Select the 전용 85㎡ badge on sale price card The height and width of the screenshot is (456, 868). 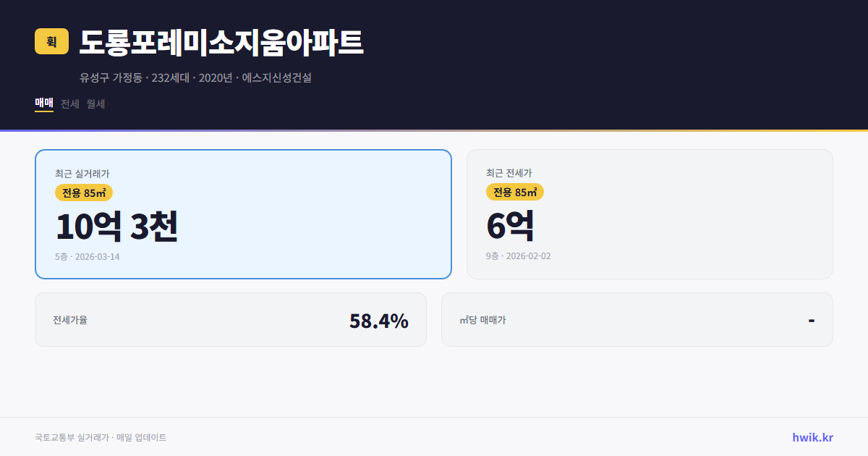pyautogui.click(x=84, y=193)
